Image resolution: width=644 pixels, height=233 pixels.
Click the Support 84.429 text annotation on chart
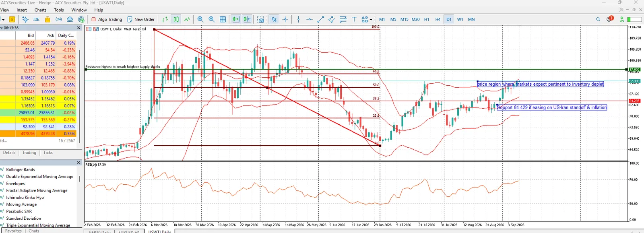[x=552, y=107]
